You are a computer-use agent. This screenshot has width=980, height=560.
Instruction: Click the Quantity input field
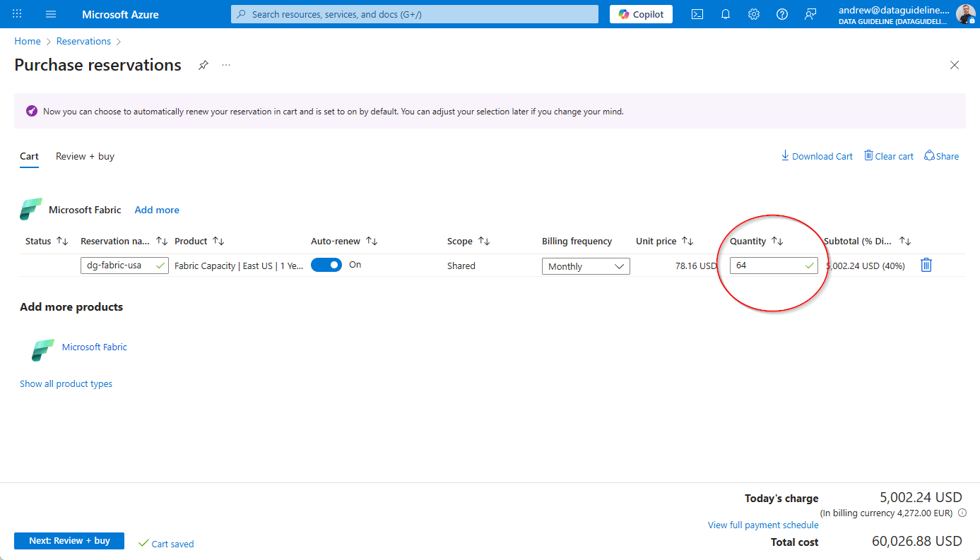coord(768,266)
